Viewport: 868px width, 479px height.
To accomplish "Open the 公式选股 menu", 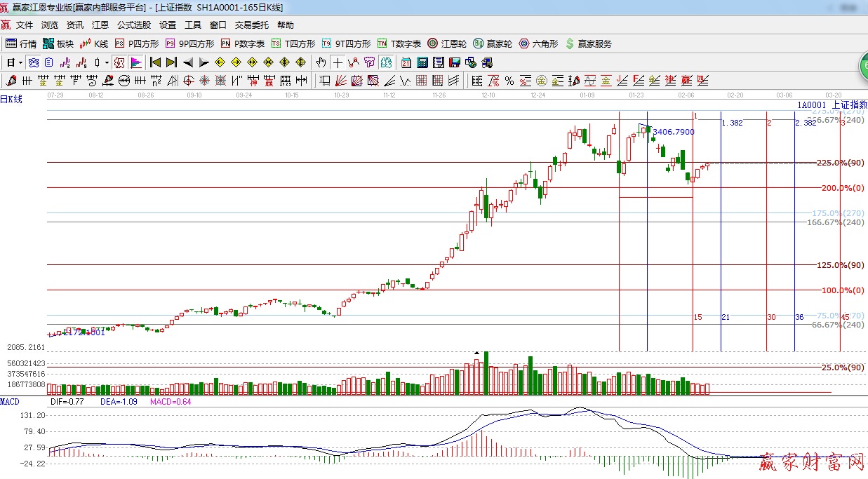I will point(133,25).
